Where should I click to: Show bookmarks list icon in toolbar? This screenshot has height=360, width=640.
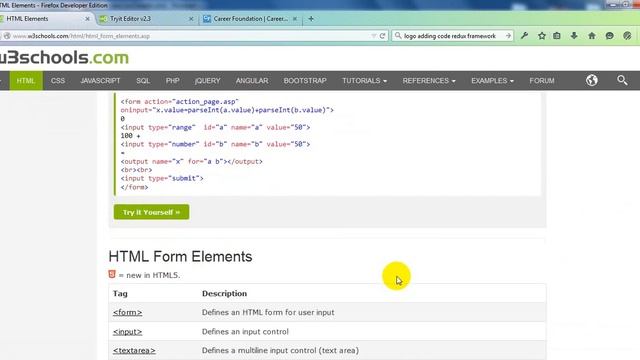click(557, 36)
